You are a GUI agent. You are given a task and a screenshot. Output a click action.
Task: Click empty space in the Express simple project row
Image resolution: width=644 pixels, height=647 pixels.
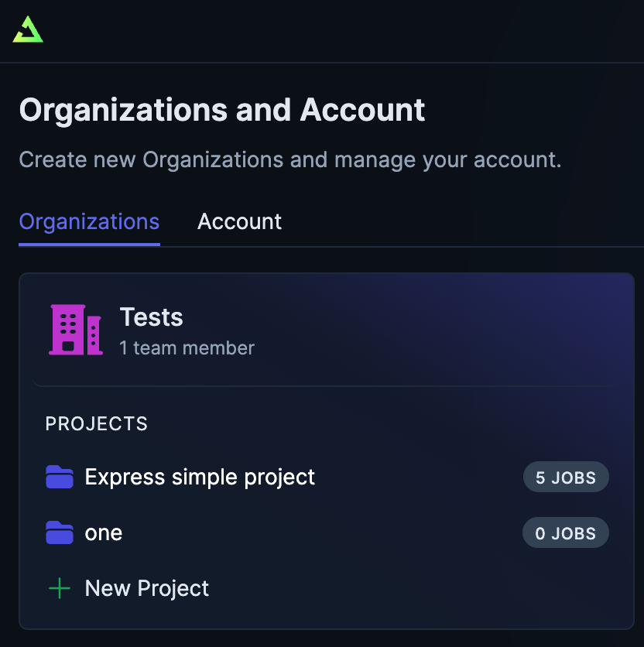tap(418, 478)
